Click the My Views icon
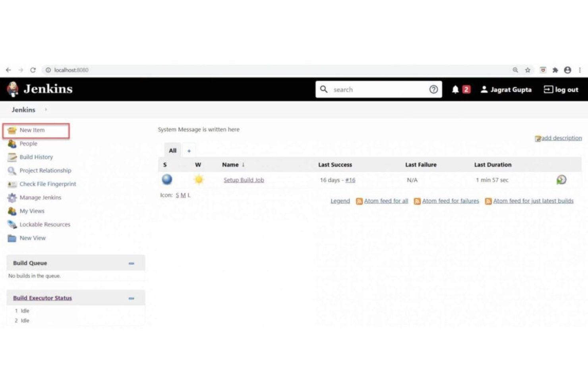 click(x=12, y=211)
